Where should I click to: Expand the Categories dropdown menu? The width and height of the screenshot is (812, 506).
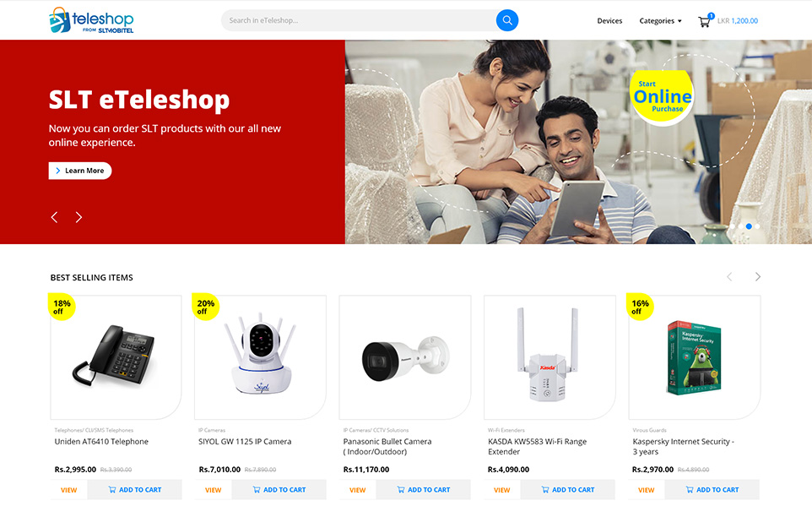point(660,21)
